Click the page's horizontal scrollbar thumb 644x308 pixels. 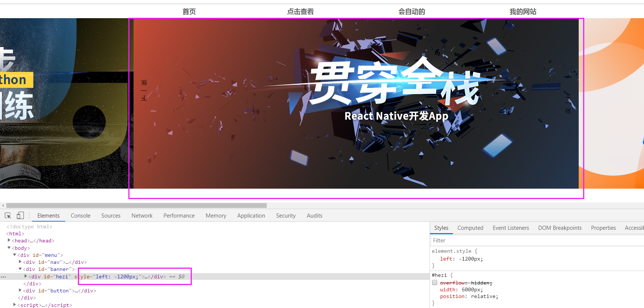tap(137, 205)
